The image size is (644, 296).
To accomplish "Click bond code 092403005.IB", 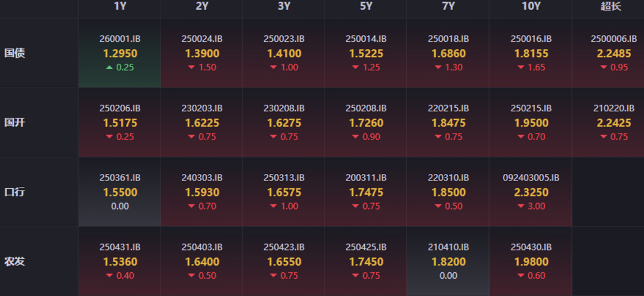I will coord(530,177).
